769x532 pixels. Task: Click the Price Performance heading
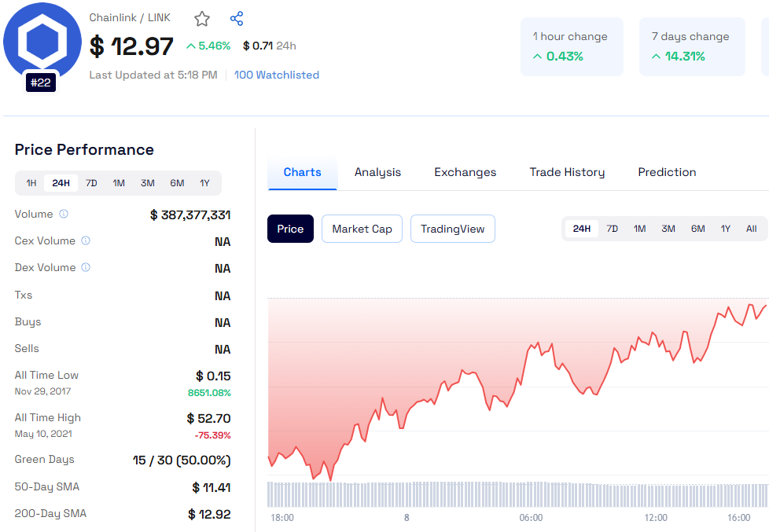84,149
